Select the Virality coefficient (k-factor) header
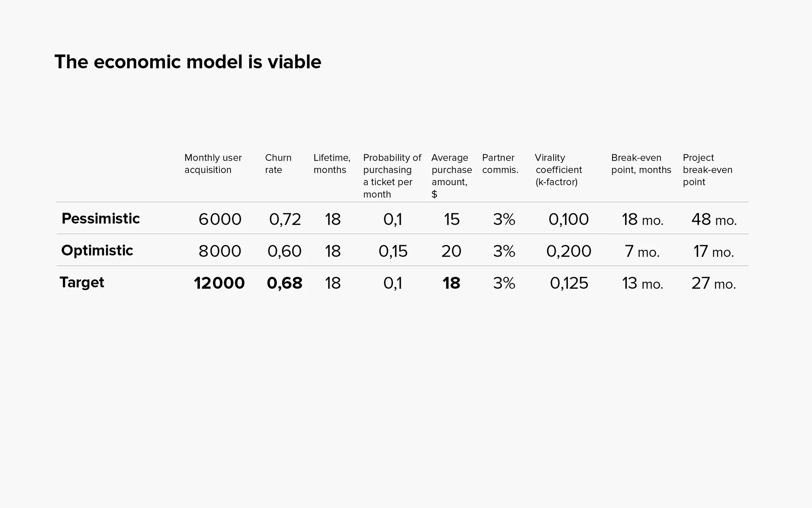The width and height of the screenshot is (812, 508). pos(558,170)
